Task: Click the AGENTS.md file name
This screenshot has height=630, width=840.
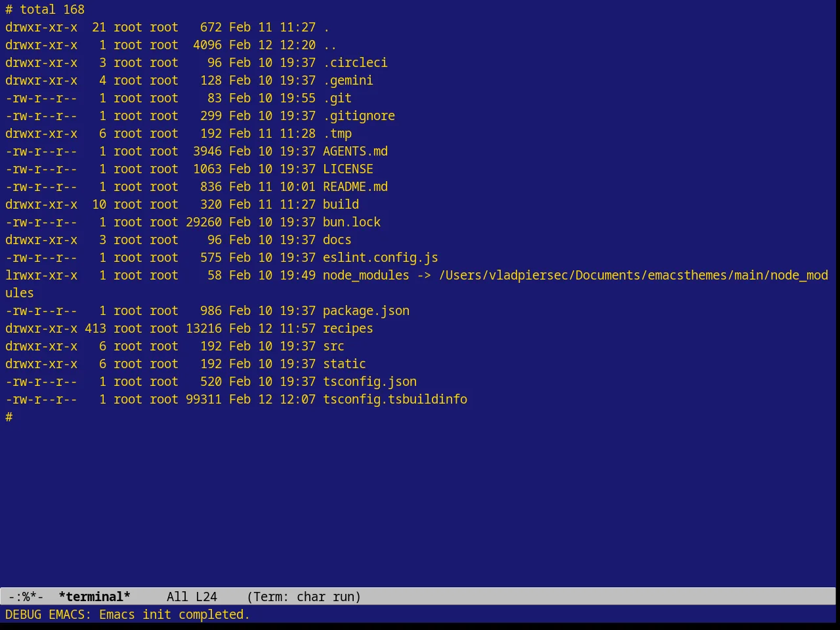Action: pyautogui.click(x=355, y=152)
